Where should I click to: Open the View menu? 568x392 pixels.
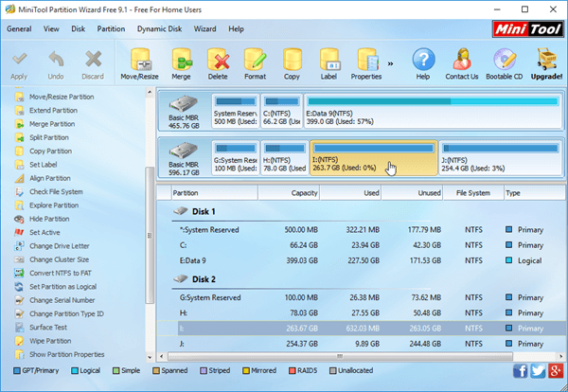coord(51,29)
